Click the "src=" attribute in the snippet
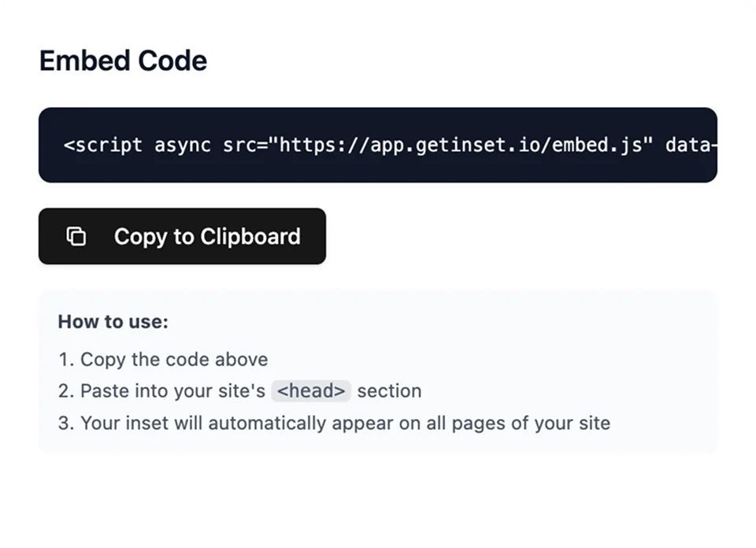Viewport: 756px width, 548px height. 243,146
